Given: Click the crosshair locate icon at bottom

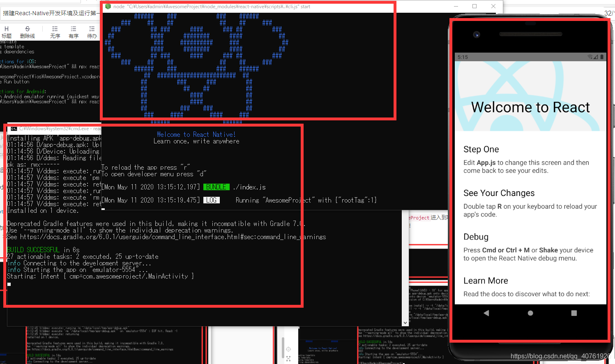Looking at the screenshot, I should [x=288, y=349].
